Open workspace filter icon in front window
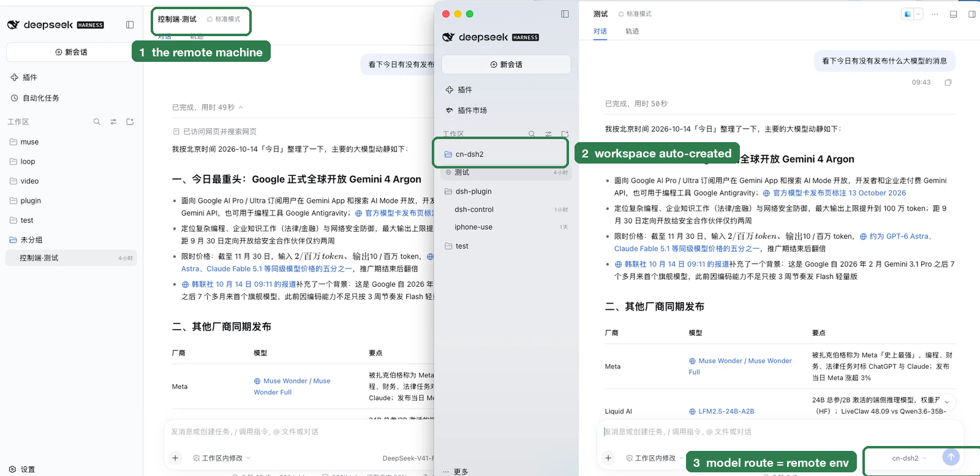 548,134
